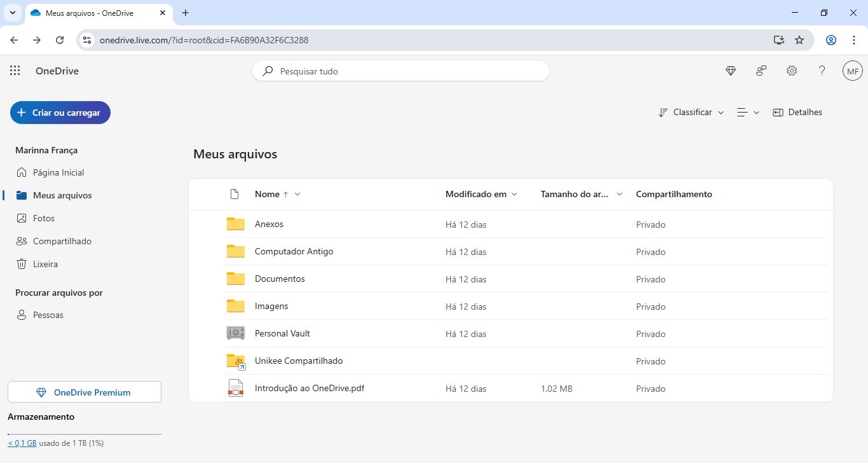Bookmark this page with star icon
The image size is (868, 463).
(799, 40)
